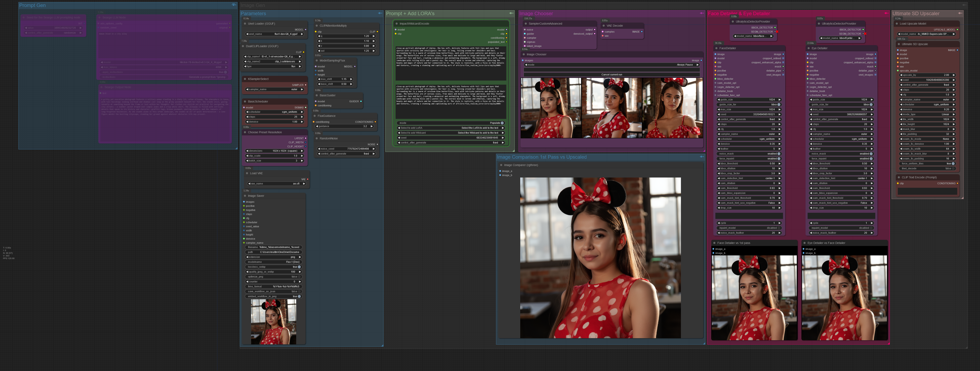Click the filename field in Image Saver
The image size is (980, 371).
pos(274,247)
